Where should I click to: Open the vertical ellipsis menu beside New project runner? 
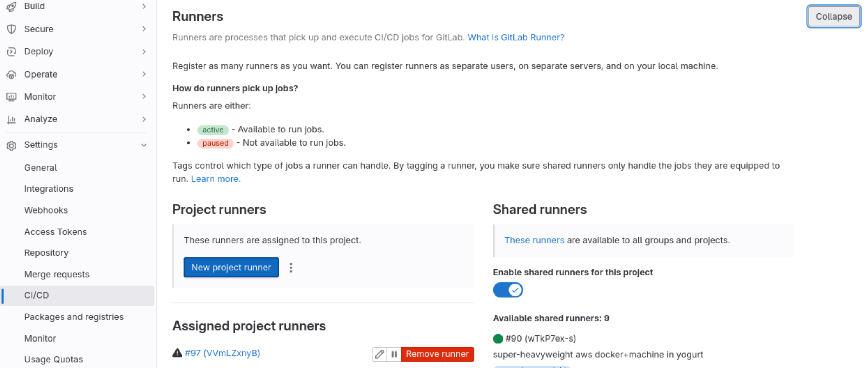point(291,268)
